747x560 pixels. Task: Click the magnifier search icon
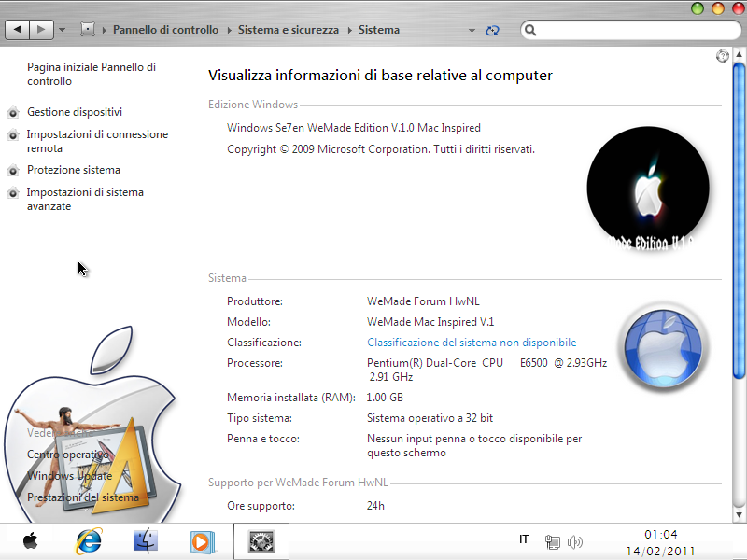click(530, 30)
